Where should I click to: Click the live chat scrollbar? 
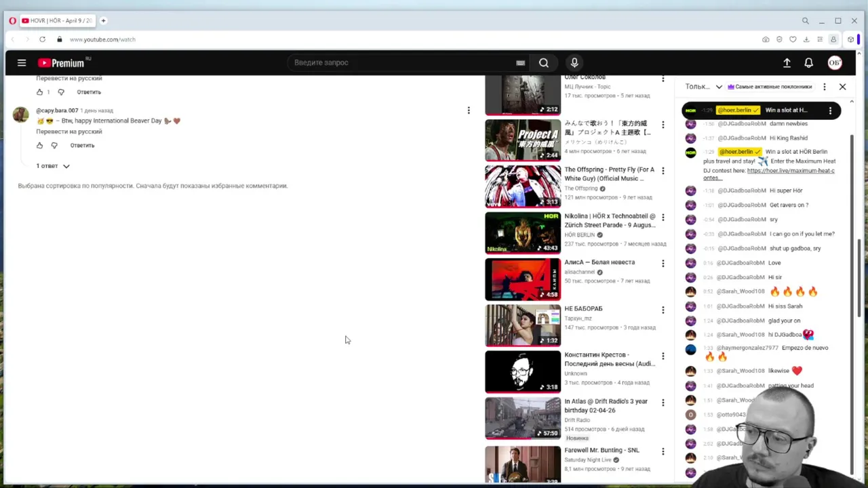click(852, 305)
